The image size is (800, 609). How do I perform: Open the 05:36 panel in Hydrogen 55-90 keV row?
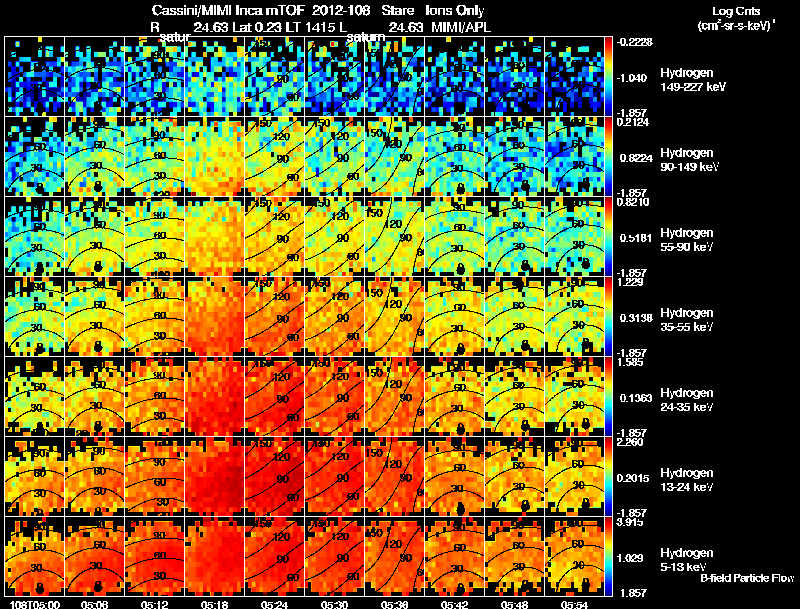(x=394, y=237)
